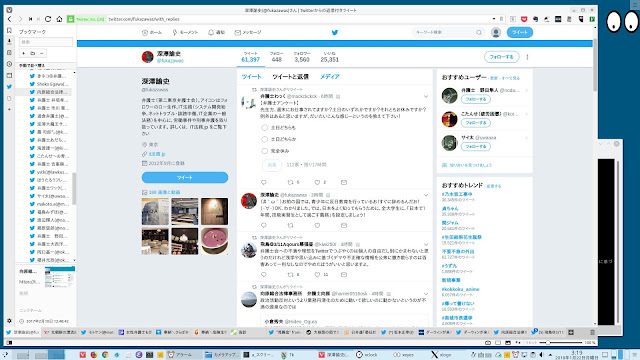Open the Bookmarks panel icon
The image size is (640, 360).
(9, 30)
